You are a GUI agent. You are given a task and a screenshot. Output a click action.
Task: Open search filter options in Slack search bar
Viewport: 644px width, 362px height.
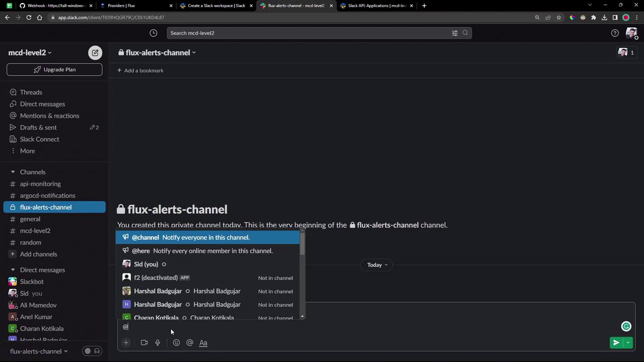[454, 33]
